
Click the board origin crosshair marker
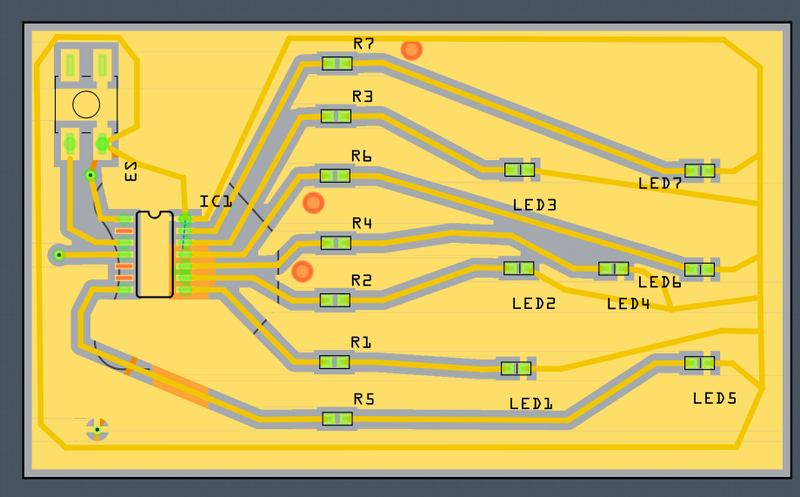[x=97, y=430]
